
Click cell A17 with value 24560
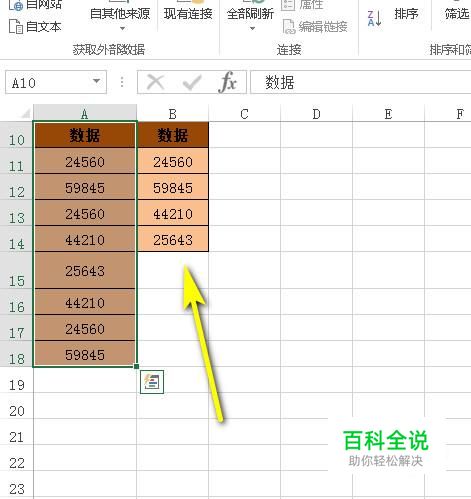pos(85,328)
